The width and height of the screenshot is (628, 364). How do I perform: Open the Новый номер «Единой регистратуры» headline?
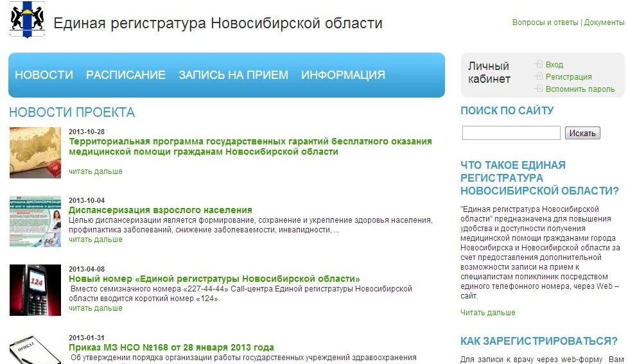click(214, 279)
